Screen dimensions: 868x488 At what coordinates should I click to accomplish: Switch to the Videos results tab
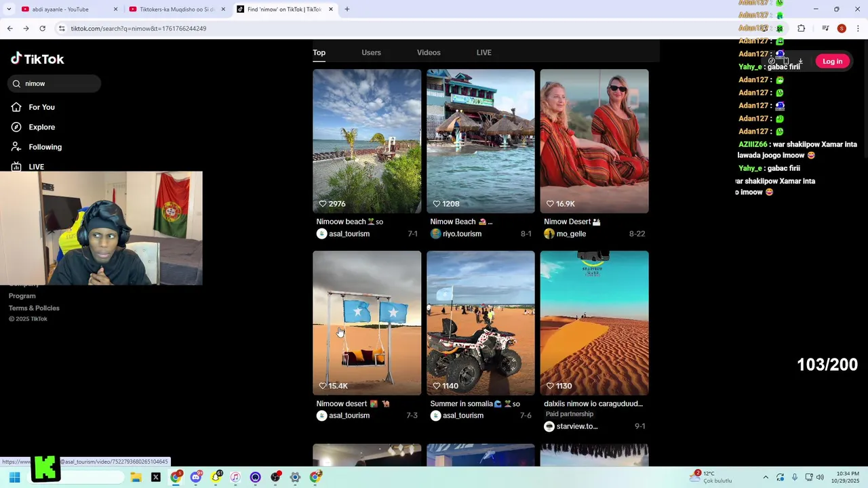429,52
